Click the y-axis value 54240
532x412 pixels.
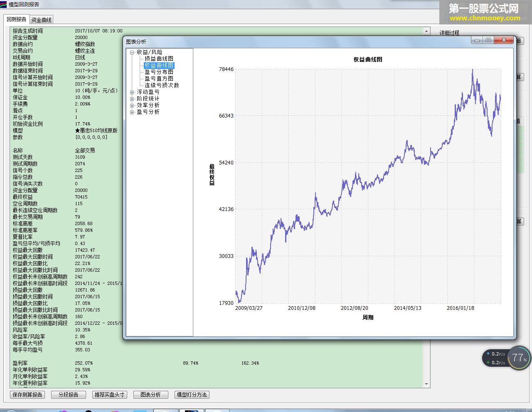coord(226,162)
